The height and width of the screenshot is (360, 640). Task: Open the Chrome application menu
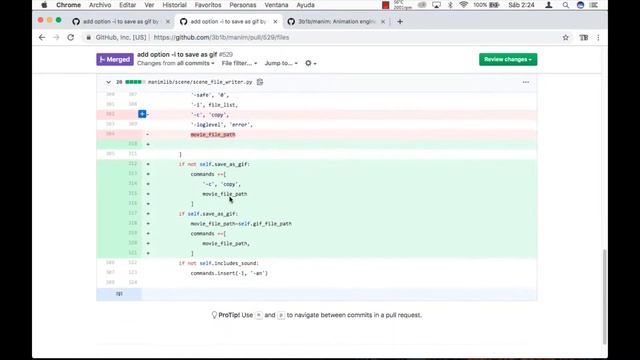click(x=68, y=5)
